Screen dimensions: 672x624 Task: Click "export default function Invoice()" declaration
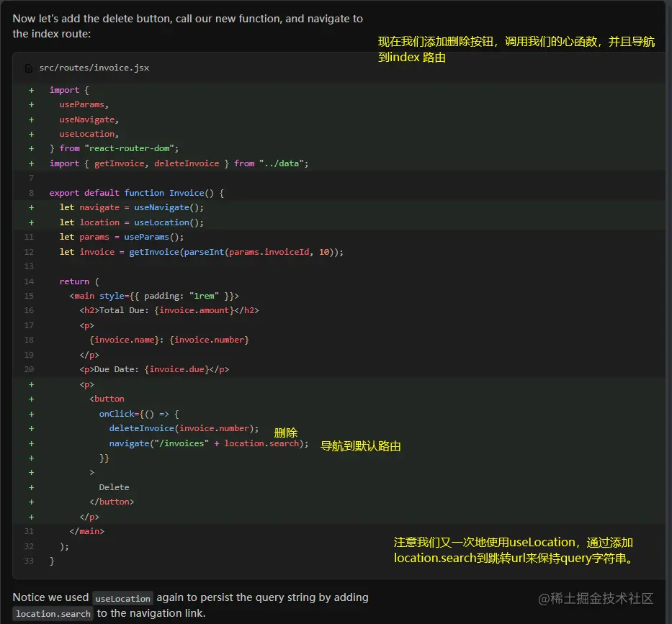point(132,193)
